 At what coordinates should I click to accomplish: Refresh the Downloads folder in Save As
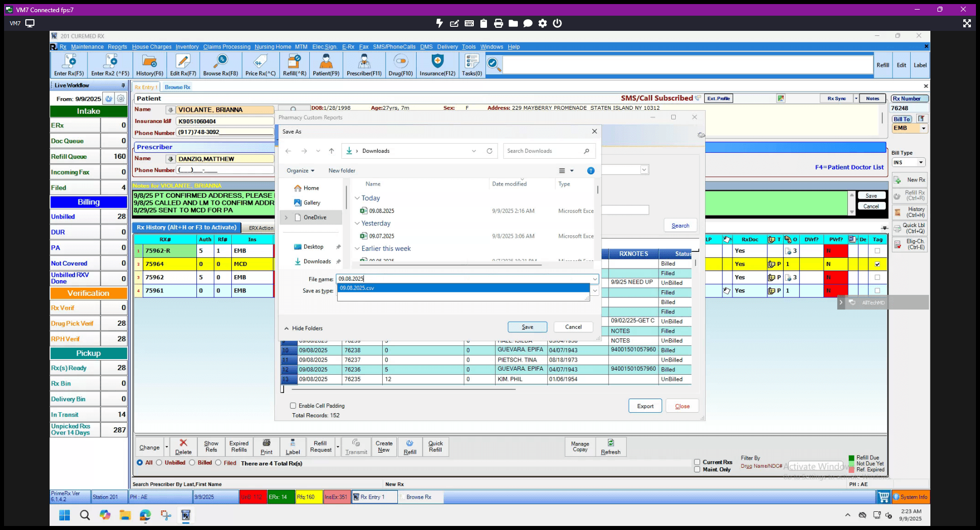click(x=489, y=151)
